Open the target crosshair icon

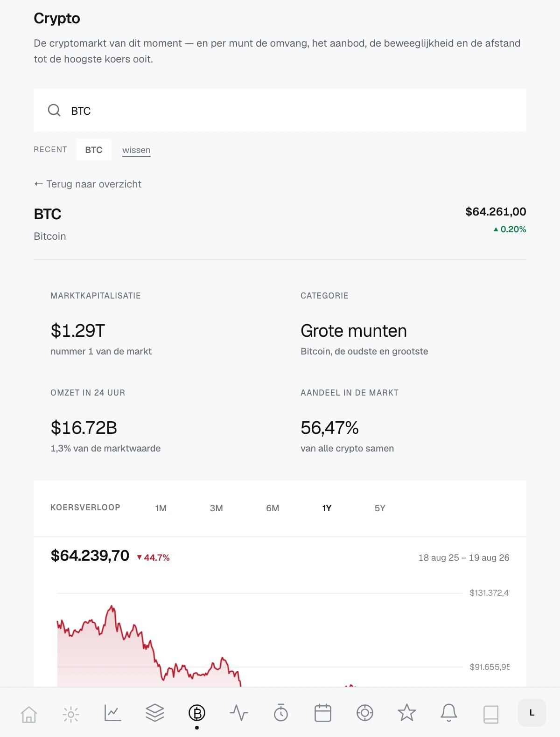click(365, 713)
